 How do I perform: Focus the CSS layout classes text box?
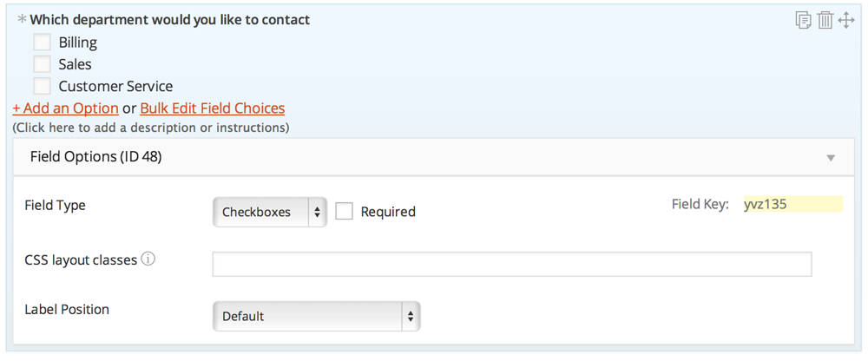(x=511, y=264)
